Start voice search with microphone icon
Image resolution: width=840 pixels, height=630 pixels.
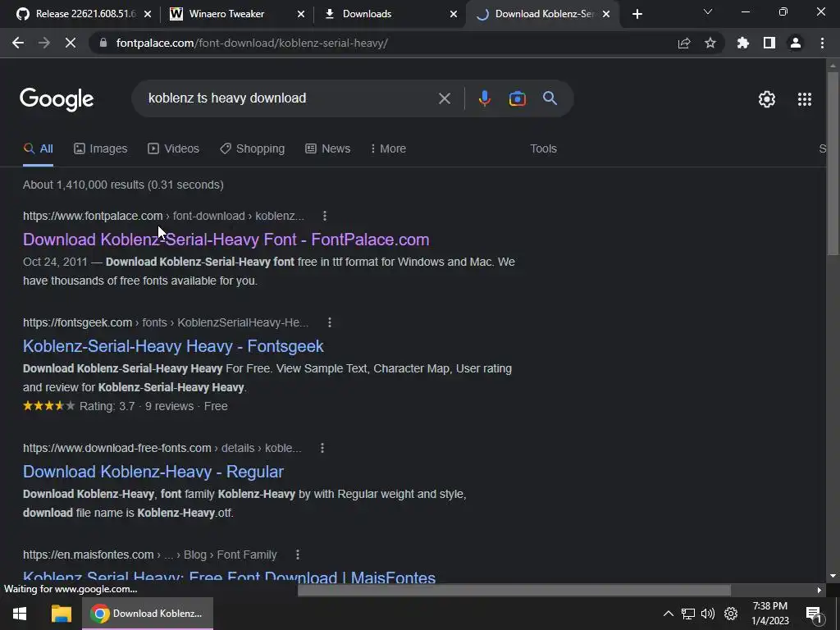click(x=484, y=98)
